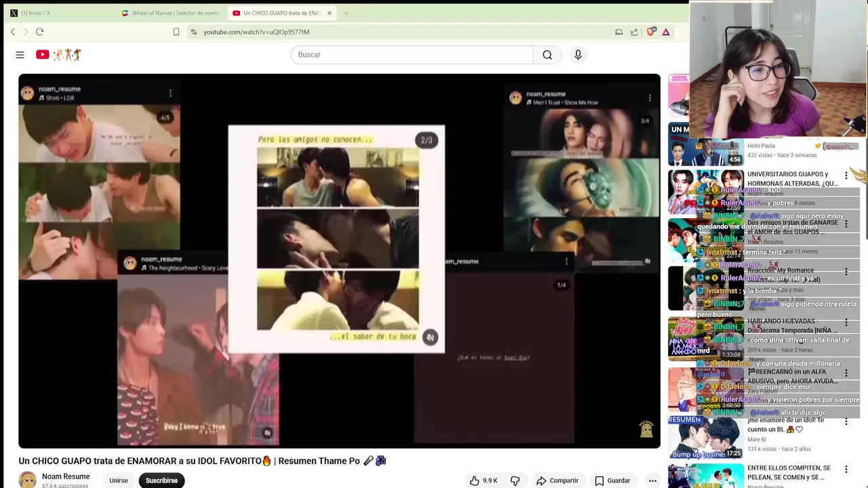This screenshot has height=488, width=868.
Task: Save the video with Guardar
Action: (612, 481)
